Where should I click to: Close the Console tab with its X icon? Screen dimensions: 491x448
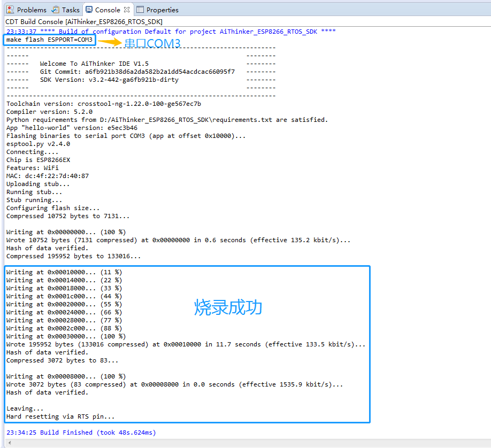tap(127, 10)
